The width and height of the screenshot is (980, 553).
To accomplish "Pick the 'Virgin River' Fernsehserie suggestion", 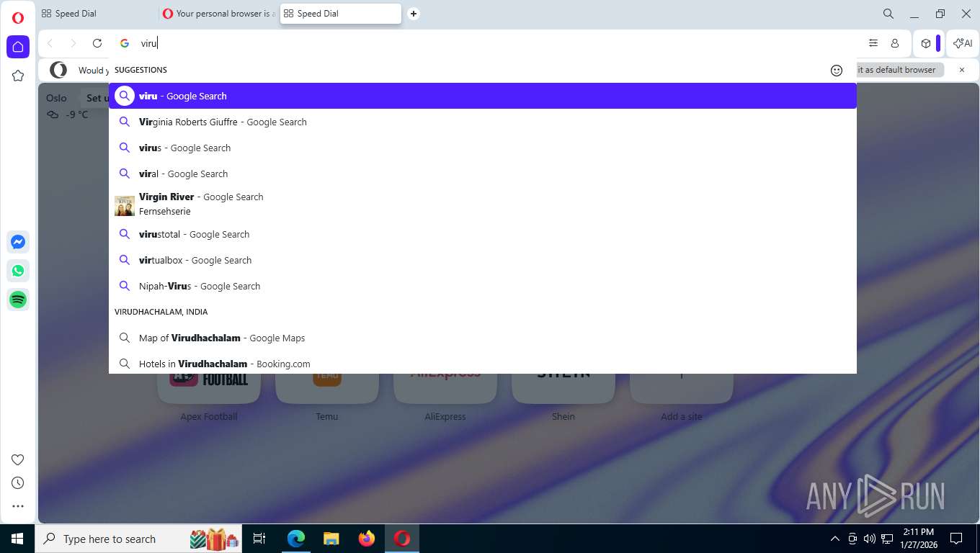I will (483, 204).
